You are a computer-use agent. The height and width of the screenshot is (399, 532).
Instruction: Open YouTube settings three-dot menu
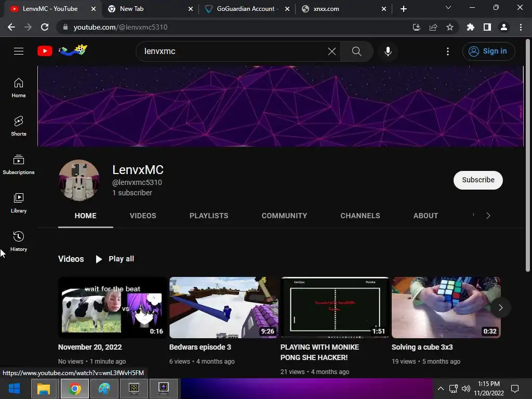tap(447, 51)
